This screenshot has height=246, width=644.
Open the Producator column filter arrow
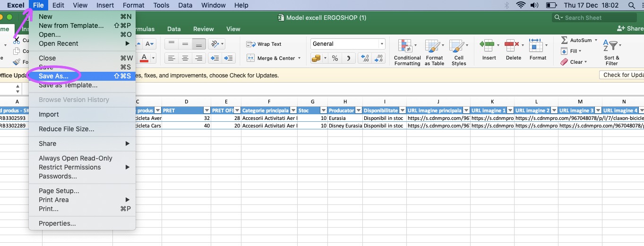[x=359, y=110]
